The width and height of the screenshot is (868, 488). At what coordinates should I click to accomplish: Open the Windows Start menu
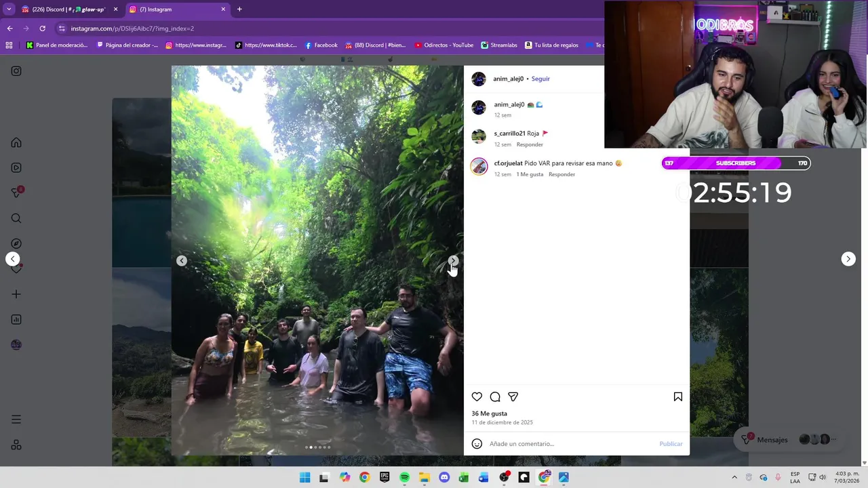click(x=304, y=477)
